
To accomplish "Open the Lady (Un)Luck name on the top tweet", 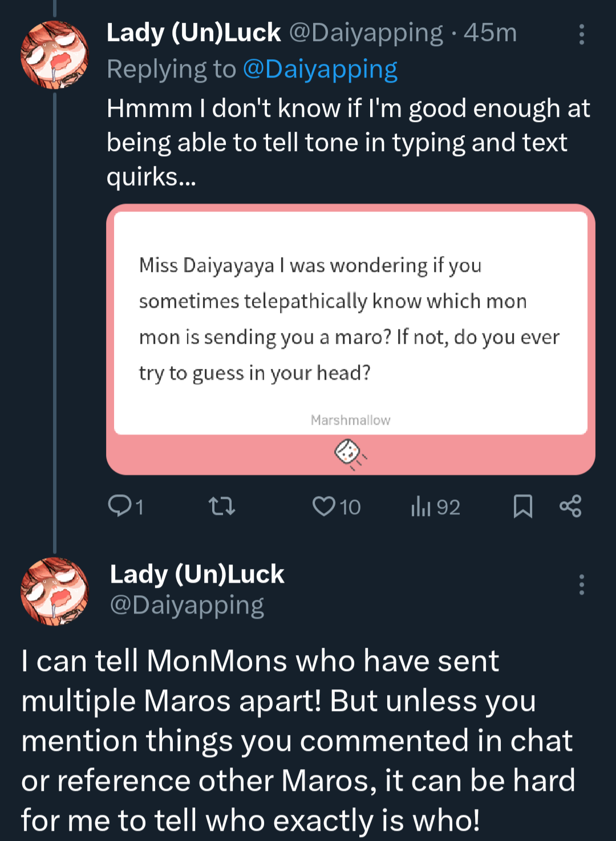I will pyautogui.click(x=193, y=33).
